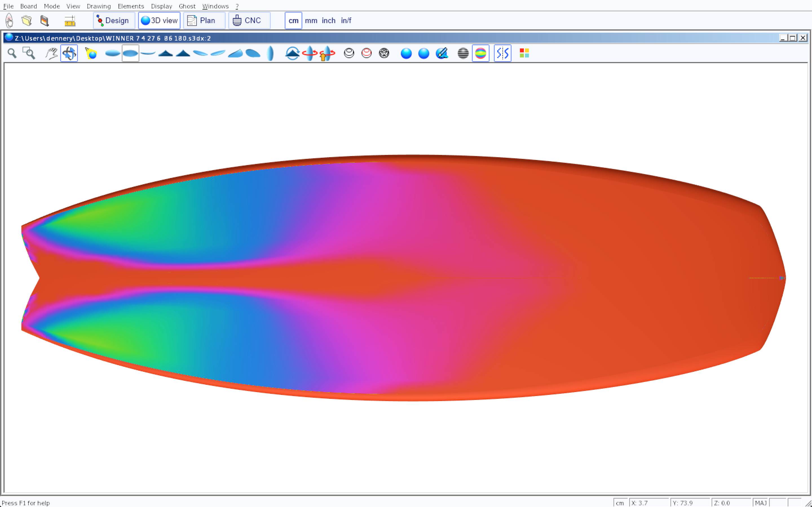Click the zoom magnifier tool

12,53
